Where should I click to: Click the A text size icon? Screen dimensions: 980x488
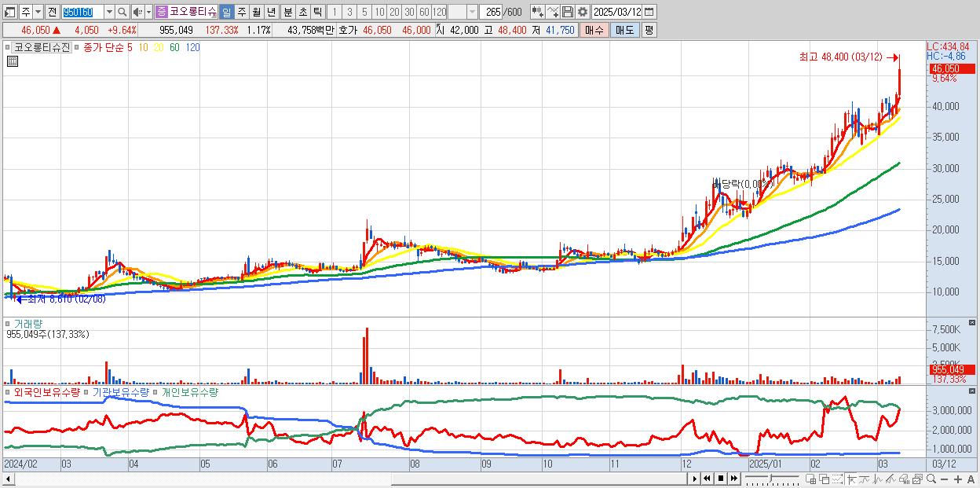pyautogui.click(x=971, y=479)
